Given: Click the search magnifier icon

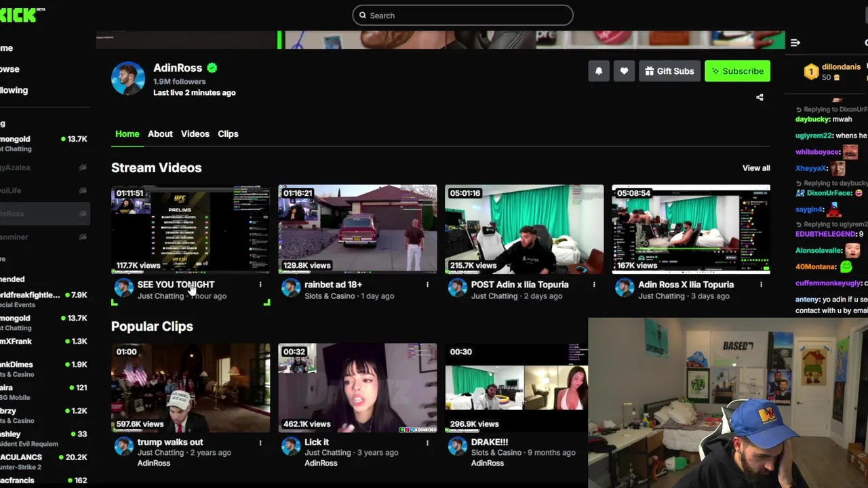Looking at the screenshot, I should 363,16.
